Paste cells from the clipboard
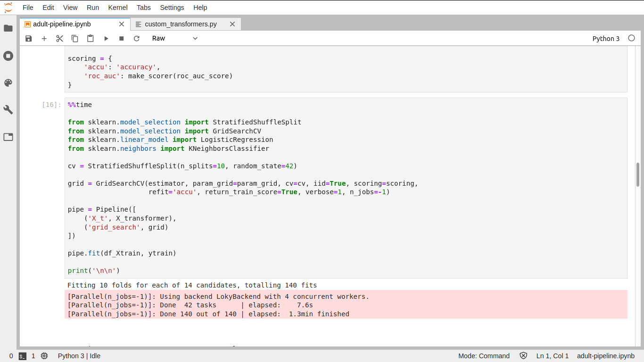The image size is (644, 362). pyautogui.click(x=90, y=38)
